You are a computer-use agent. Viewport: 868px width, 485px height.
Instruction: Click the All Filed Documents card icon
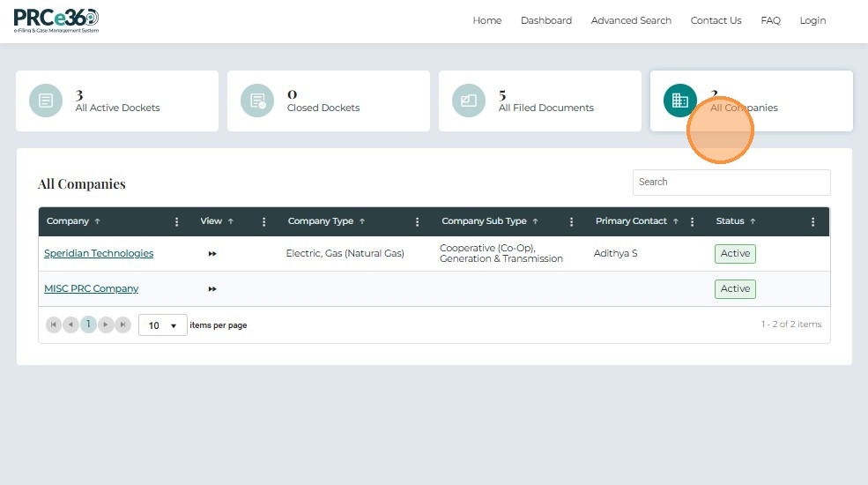point(469,101)
